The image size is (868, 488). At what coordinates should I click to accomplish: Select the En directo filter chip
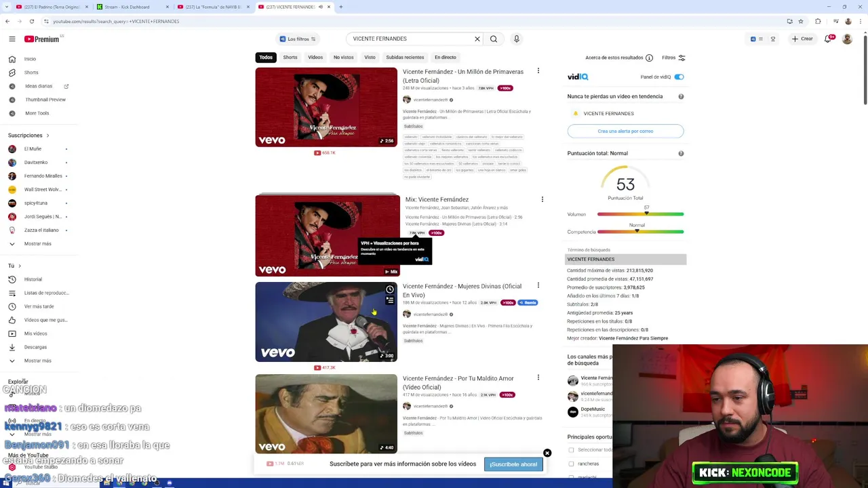tap(446, 58)
